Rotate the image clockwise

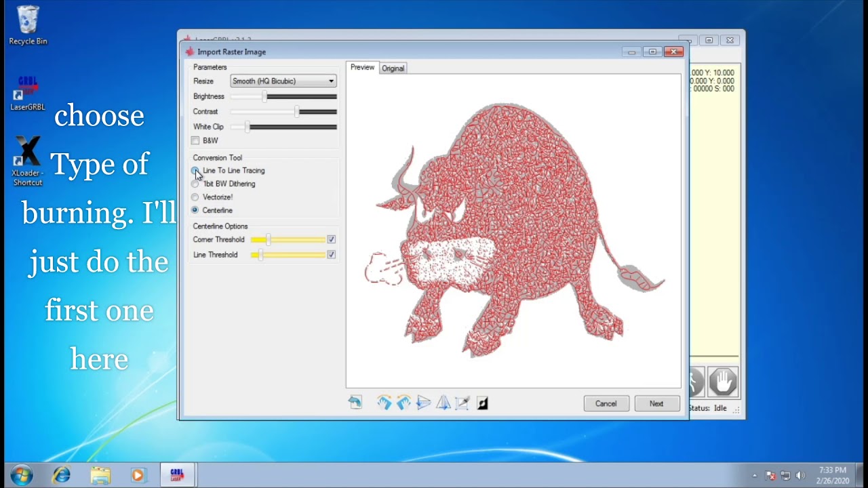[x=384, y=403]
